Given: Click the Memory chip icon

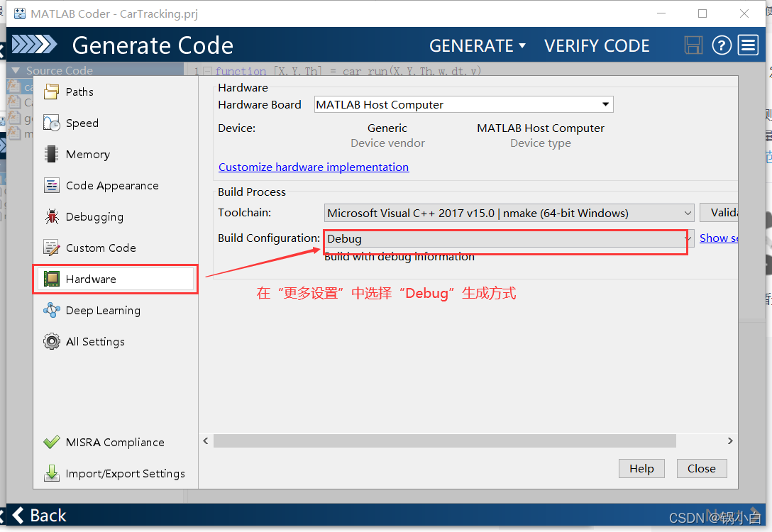Looking at the screenshot, I should (51, 154).
